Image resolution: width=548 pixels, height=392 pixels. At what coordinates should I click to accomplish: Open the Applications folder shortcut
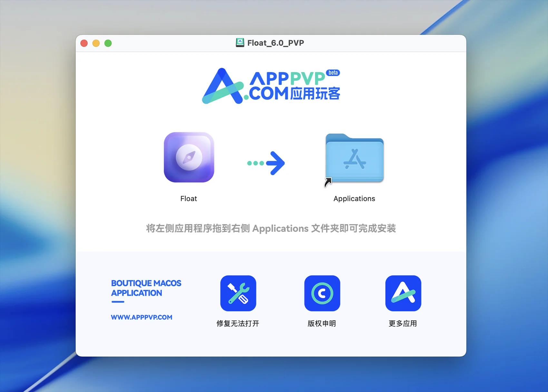pyautogui.click(x=354, y=159)
